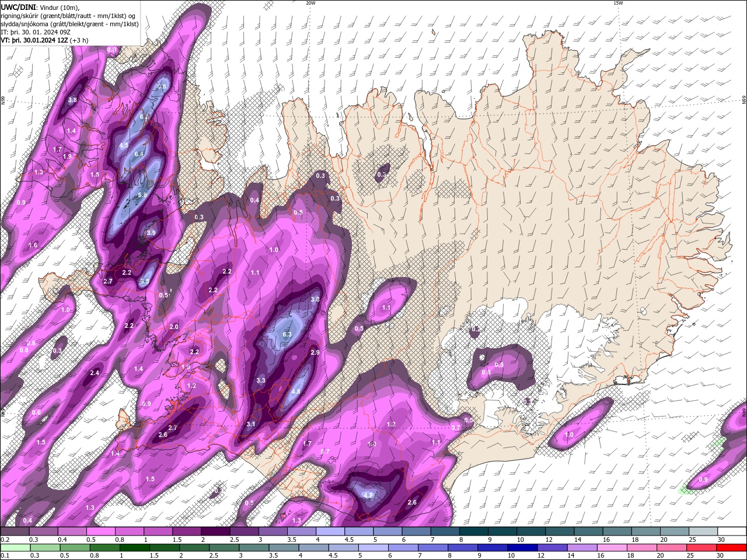Click the 2.4 value on the map
747x560 pixels.
tap(95, 373)
